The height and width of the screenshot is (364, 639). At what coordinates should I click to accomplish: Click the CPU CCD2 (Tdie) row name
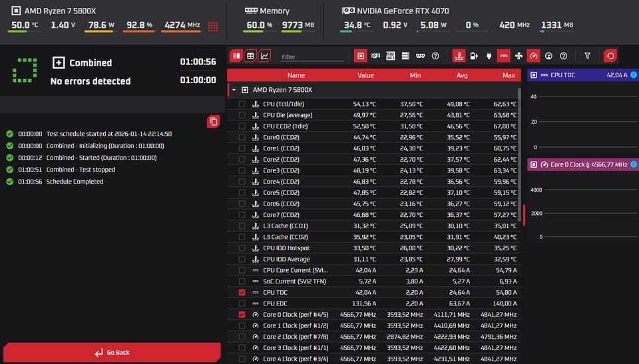(x=286, y=126)
